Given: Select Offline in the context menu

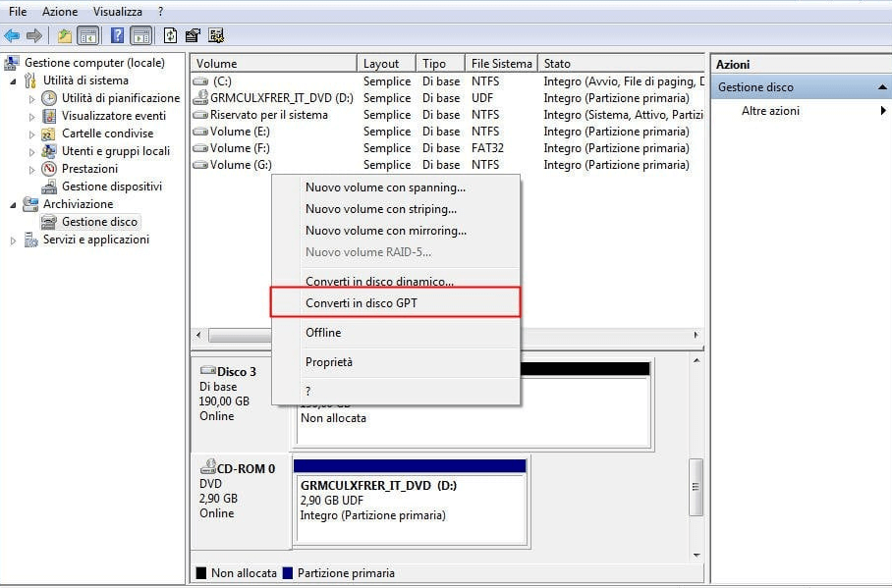Looking at the screenshot, I should click(395, 332).
